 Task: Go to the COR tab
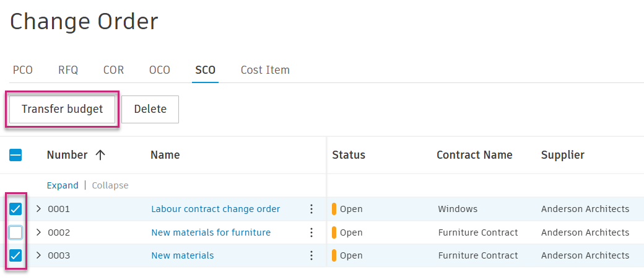[x=113, y=70]
